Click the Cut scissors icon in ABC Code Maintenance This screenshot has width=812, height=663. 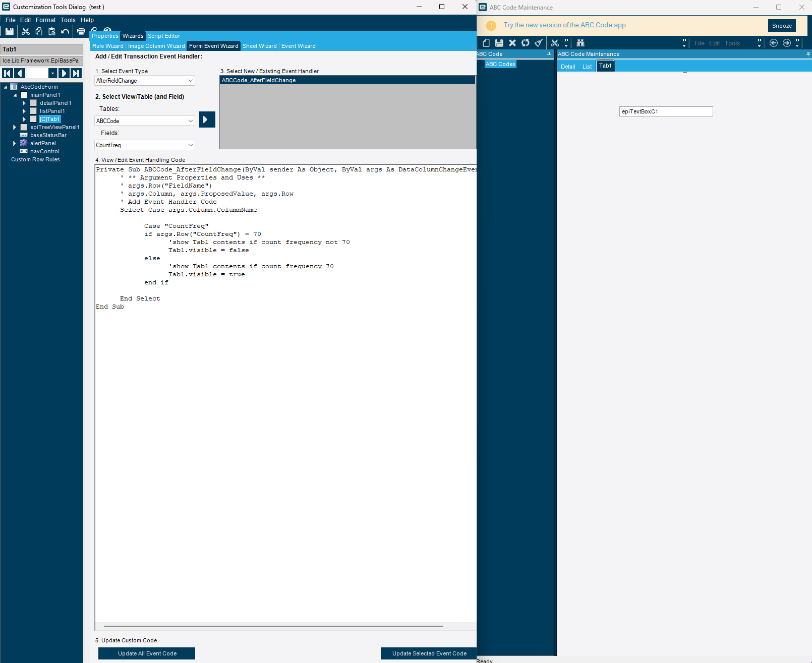tap(555, 43)
